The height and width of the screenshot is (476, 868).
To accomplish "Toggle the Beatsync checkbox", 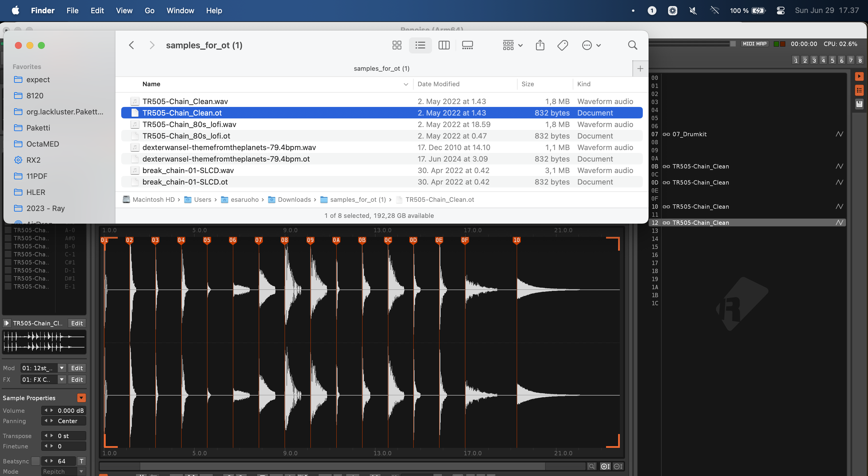I will (35, 461).
